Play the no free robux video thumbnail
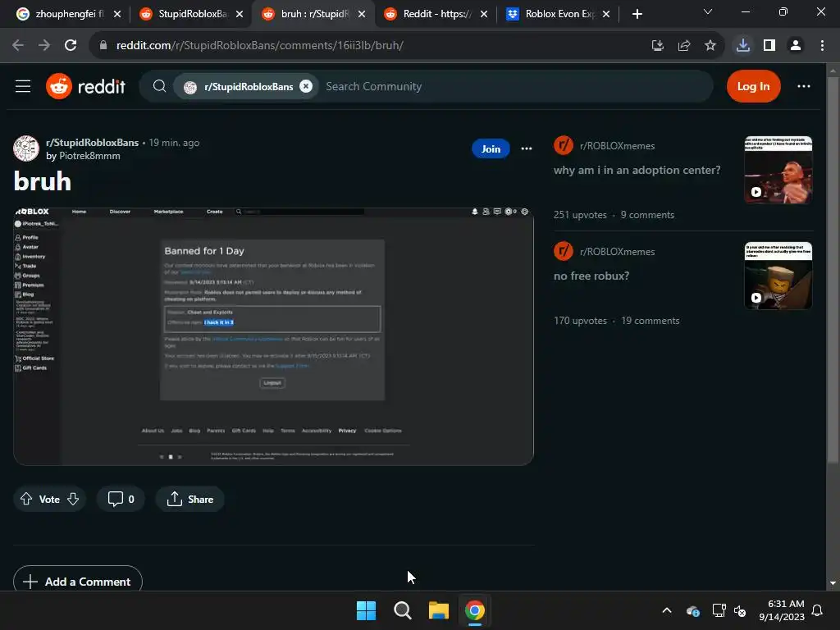840x630 pixels. tap(778, 276)
